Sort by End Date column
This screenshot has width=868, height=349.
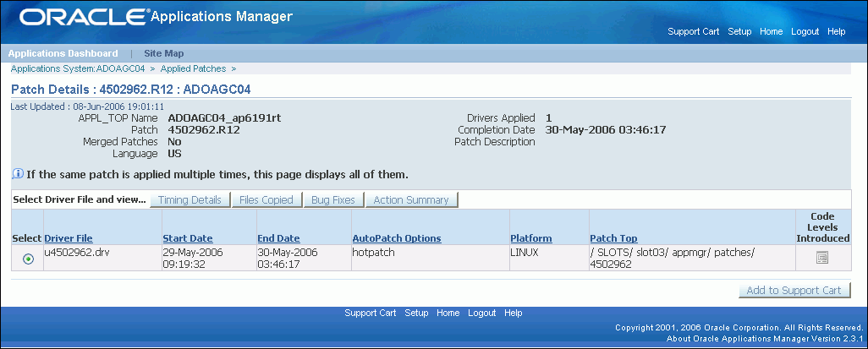coord(278,238)
